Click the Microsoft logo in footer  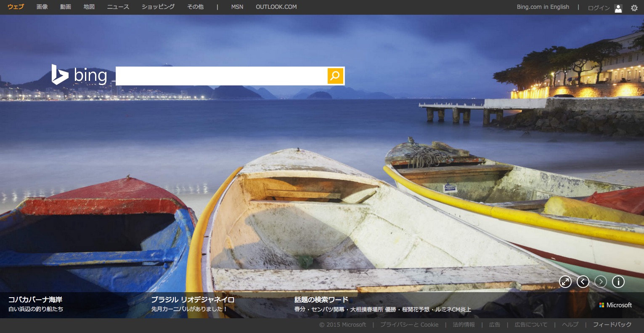pos(615,305)
